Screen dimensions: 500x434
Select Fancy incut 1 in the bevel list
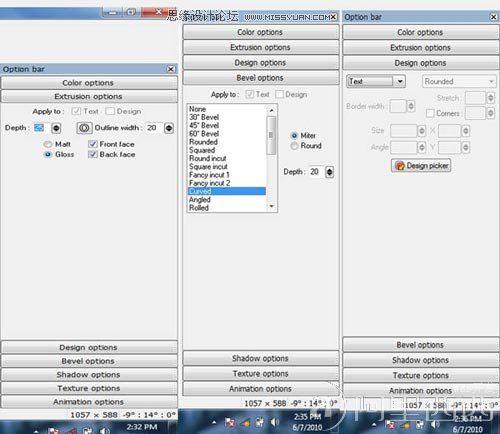209,175
